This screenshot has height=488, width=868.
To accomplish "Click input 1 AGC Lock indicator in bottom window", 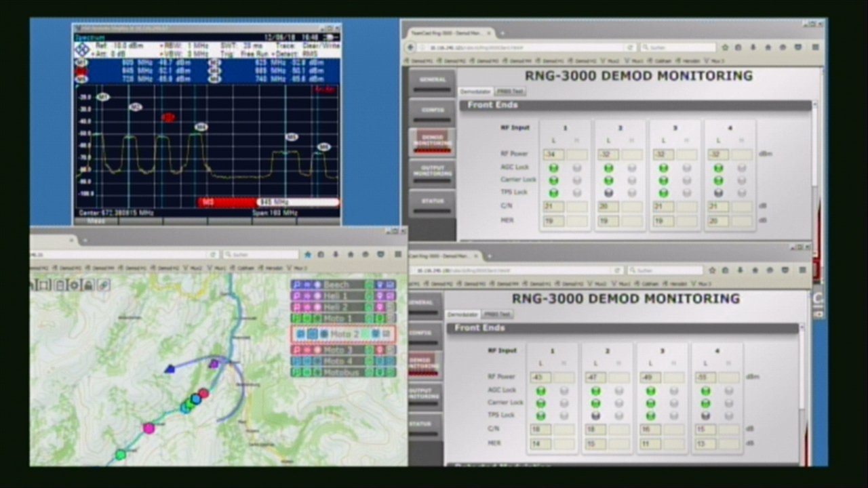I will 540,391.
